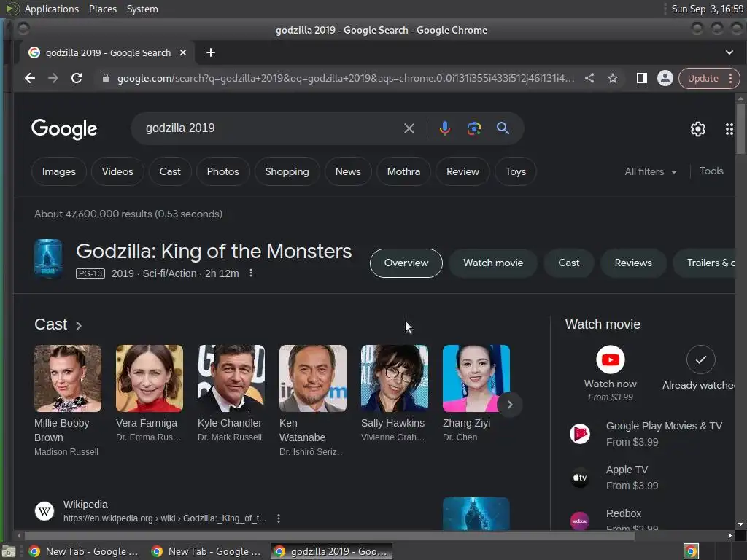Switch to the Reviews tab
The image size is (747, 560).
click(x=633, y=262)
